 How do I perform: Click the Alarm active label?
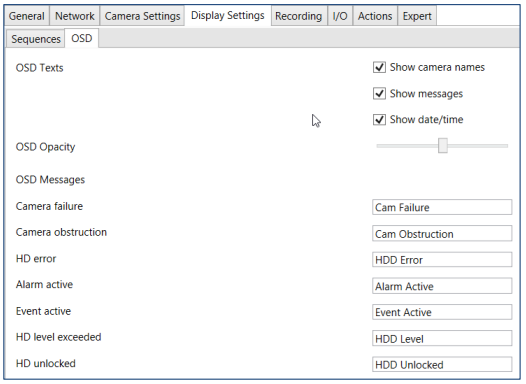44,284
